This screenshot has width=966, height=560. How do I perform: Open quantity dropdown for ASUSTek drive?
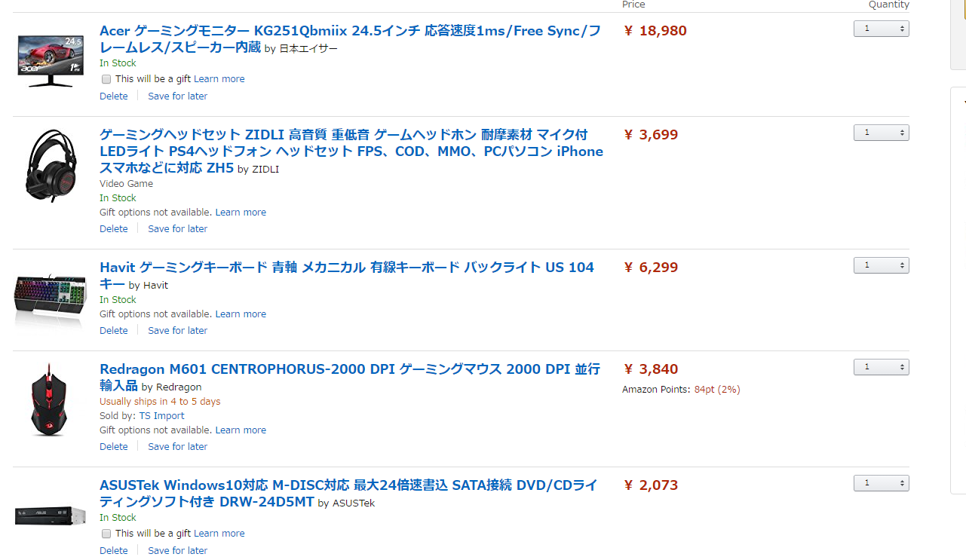[882, 483]
